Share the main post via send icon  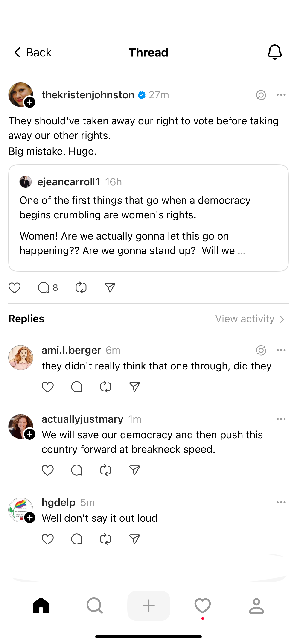110,287
